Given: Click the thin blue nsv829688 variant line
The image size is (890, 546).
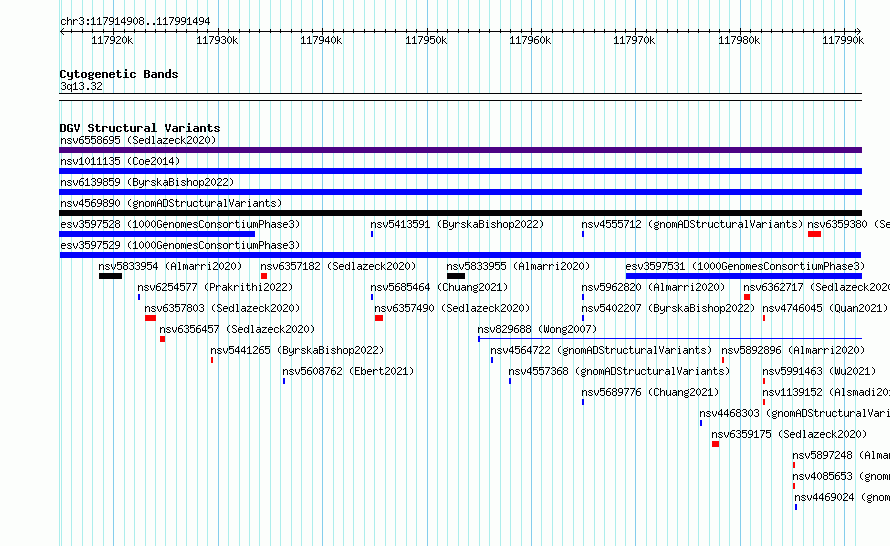Looking at the screenshot, I should point(670,339).
